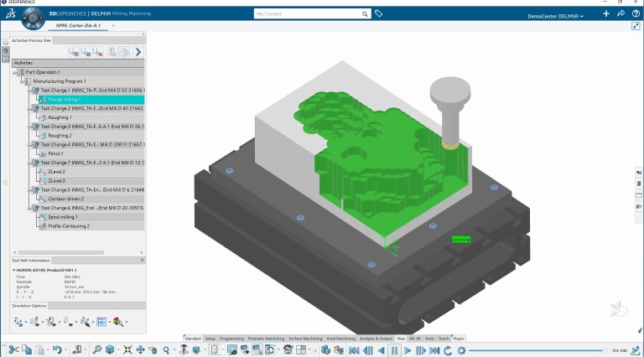The width and height of the screenshot is (644, 357).
Task: Click the expand arrow in Activities toolbar
Action: (x=138, y=52)
